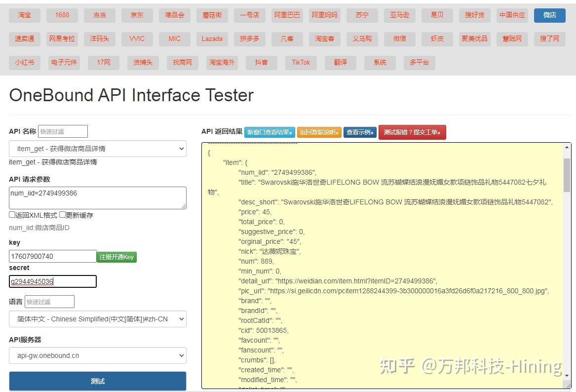Open the 拼多多 platform link

click(x=249, y=39)
